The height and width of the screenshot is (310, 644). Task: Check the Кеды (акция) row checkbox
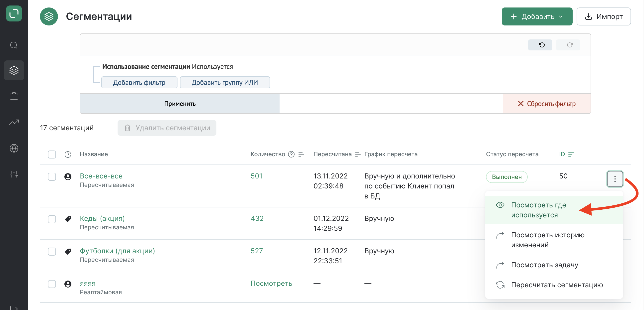tap(52, 219)
